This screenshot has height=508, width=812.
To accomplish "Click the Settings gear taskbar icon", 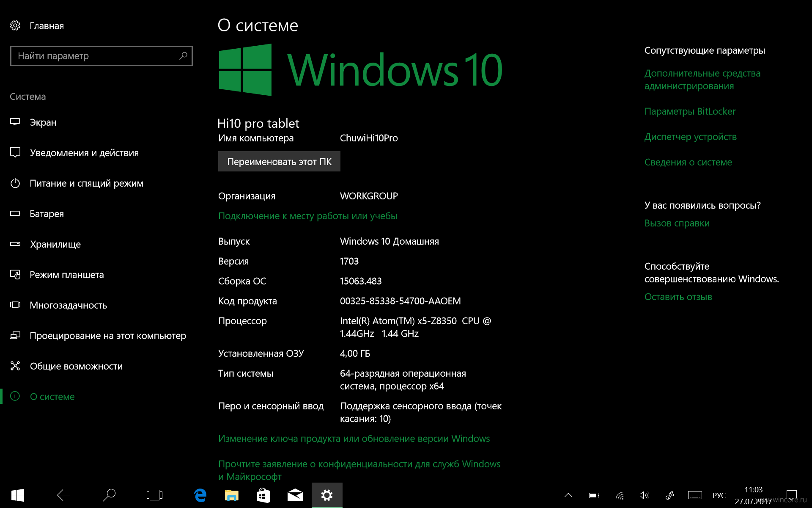I will [327, 495].
